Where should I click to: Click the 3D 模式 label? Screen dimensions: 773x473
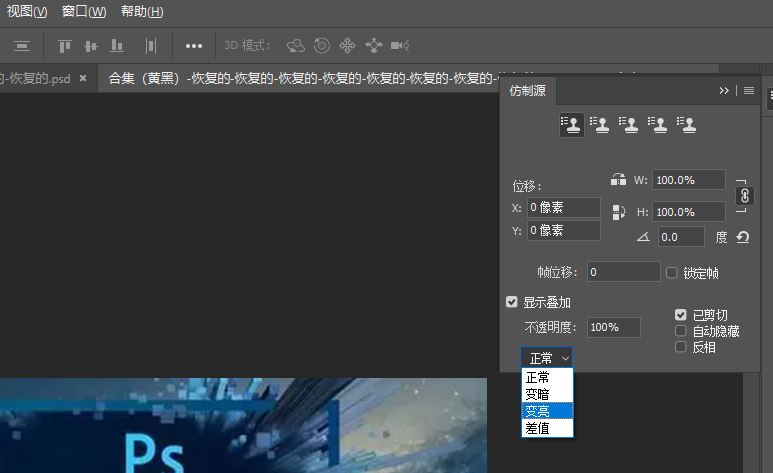tap(247, 46)
